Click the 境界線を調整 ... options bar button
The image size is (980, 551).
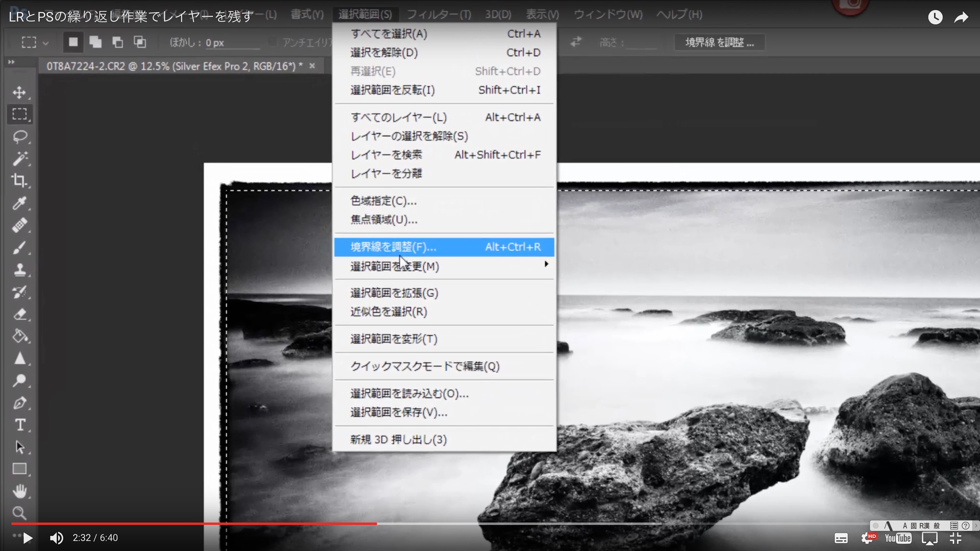[x=719, y=42]
